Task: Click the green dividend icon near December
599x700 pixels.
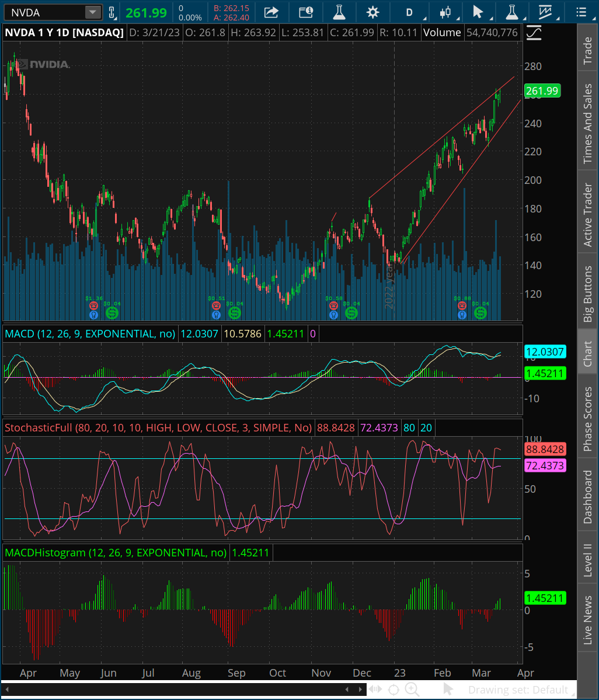Action: (x=351, y=313)
